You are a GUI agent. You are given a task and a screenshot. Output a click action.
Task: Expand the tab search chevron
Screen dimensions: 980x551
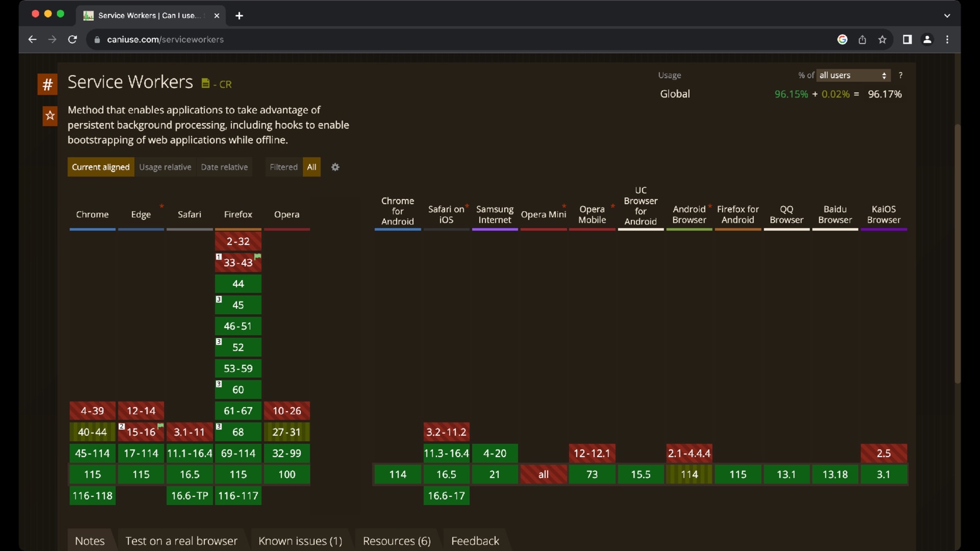point(947,16)
